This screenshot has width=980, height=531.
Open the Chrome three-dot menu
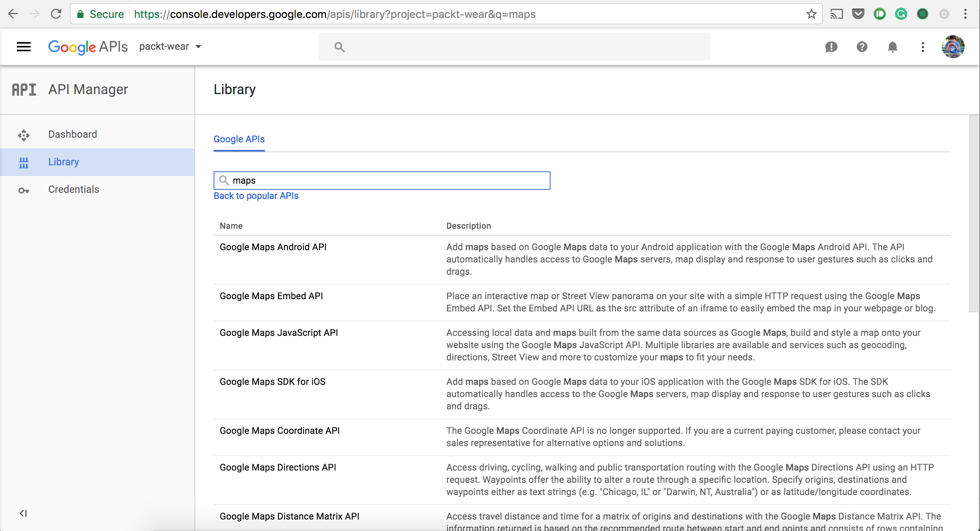(965, 14)
